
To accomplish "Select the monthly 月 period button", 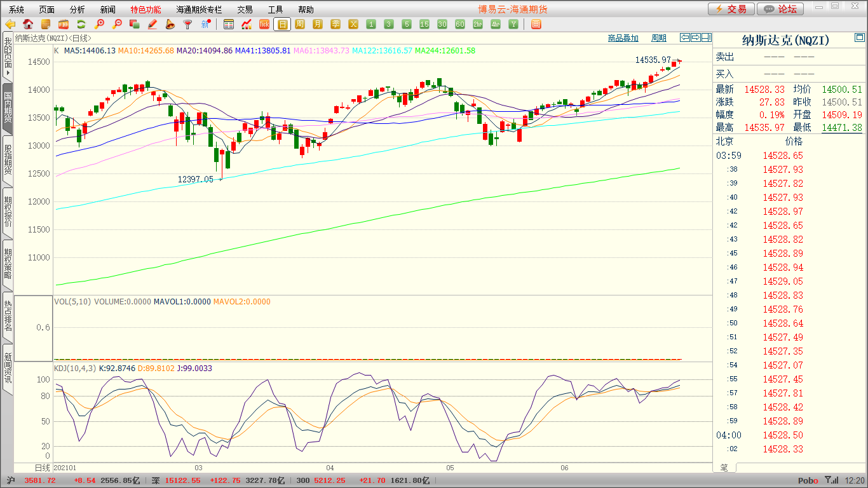I will [318, 25].
